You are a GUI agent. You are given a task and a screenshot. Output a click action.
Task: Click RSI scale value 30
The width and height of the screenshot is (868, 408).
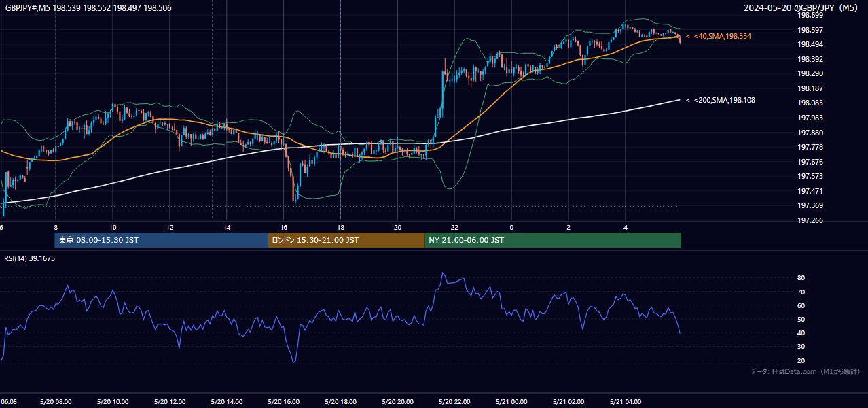coord(801,347)
